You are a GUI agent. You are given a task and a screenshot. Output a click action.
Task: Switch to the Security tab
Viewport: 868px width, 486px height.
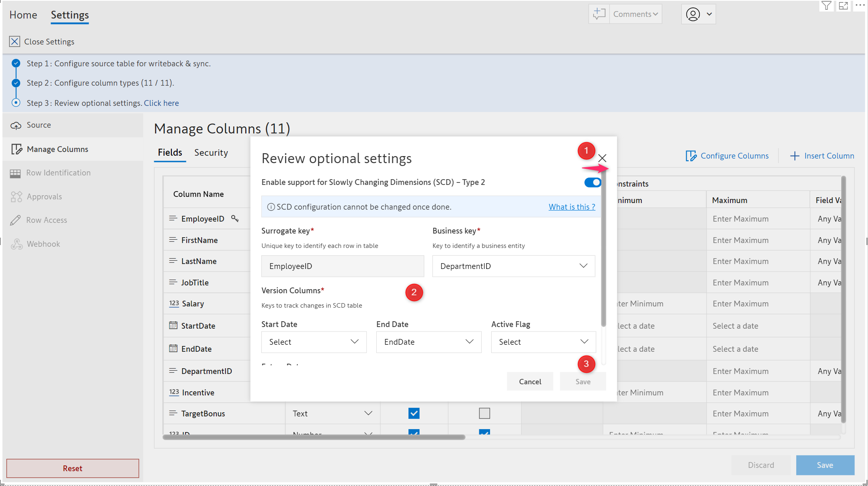[211, 153]
